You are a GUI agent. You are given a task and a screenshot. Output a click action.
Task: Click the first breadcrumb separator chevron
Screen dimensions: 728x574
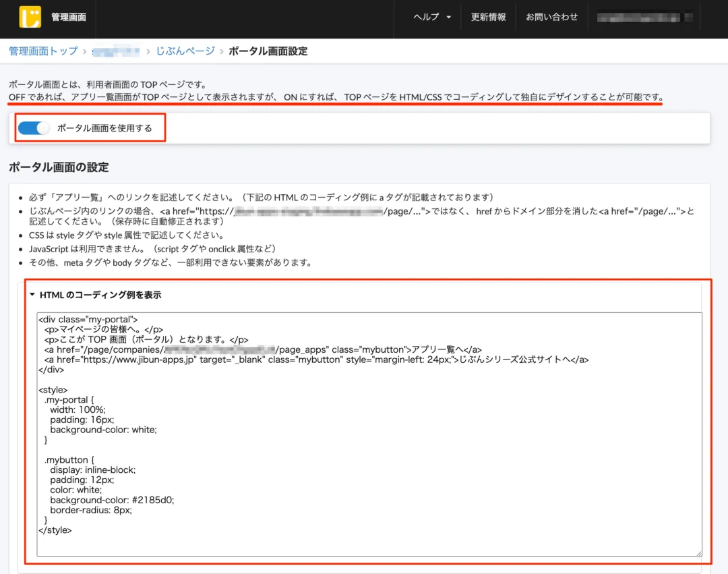[x=84, y=51]
